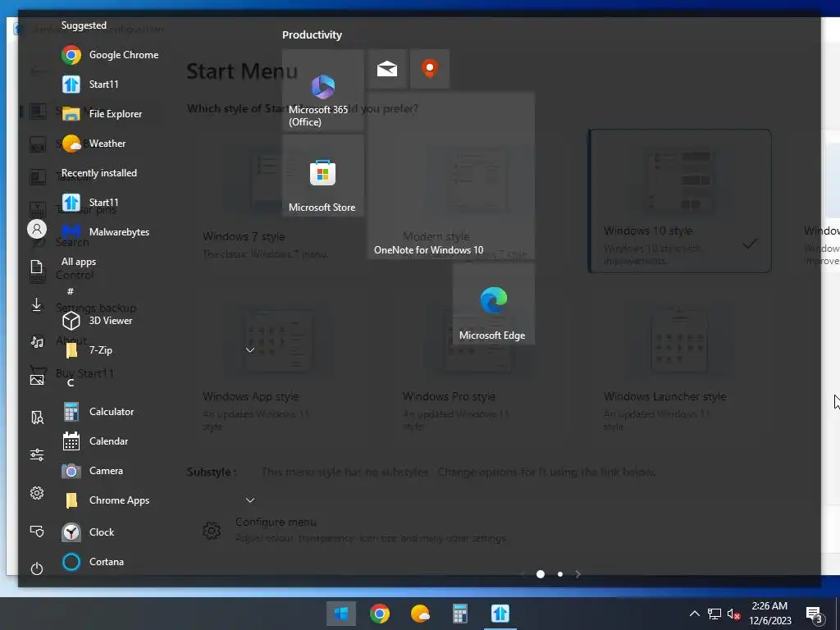This screenshot has height=630, width=840.
Task: Open the Mail tile
Action: pos(387,69)
